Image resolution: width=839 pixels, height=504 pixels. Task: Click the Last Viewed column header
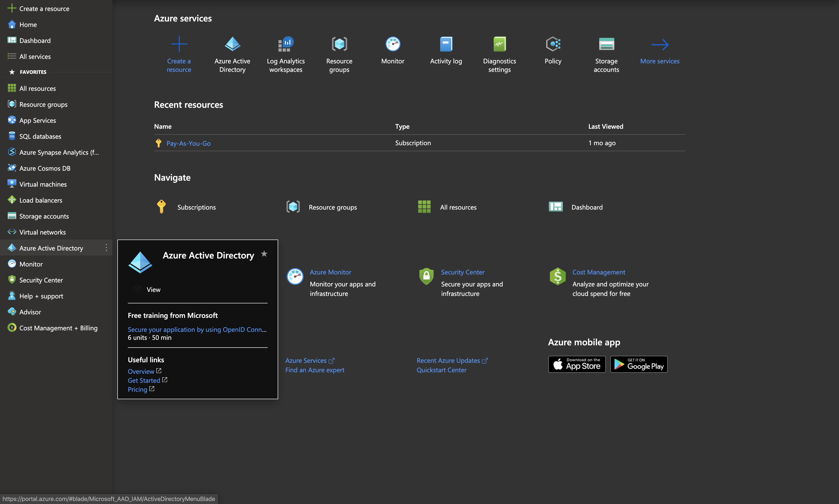[606, 126]
